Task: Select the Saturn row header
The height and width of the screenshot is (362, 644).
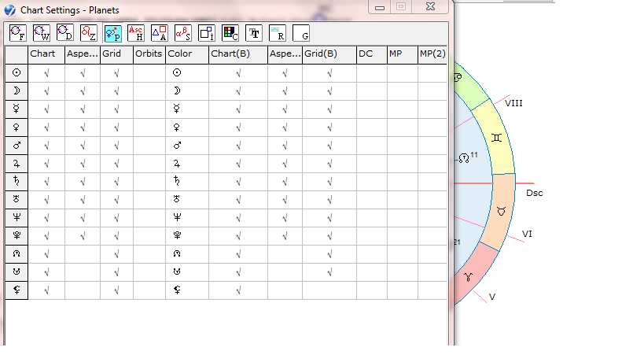Action: coord(17,181)
